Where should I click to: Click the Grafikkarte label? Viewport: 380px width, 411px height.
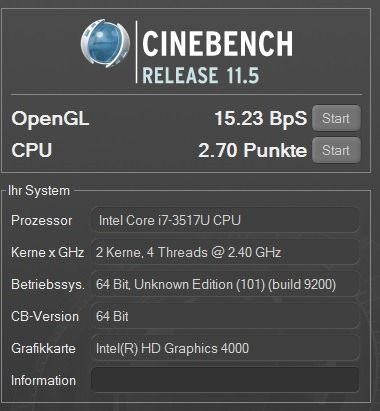(43, 349)
